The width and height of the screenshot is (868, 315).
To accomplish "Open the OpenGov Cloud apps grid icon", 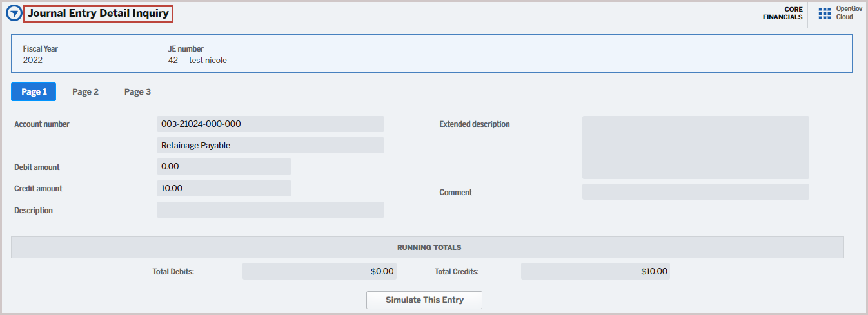I will pyautogui.click(x=824, y=14).
